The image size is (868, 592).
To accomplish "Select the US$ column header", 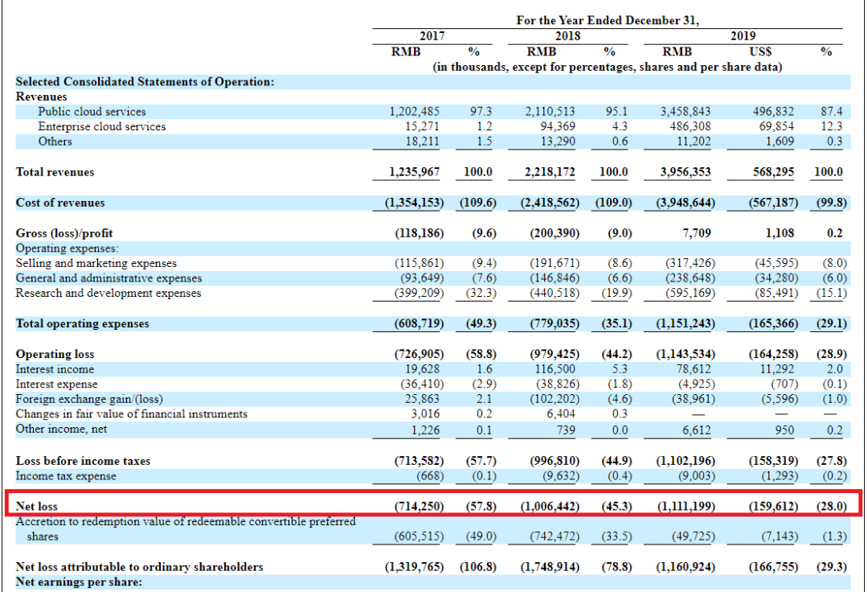I will click(x=760, y=51).
